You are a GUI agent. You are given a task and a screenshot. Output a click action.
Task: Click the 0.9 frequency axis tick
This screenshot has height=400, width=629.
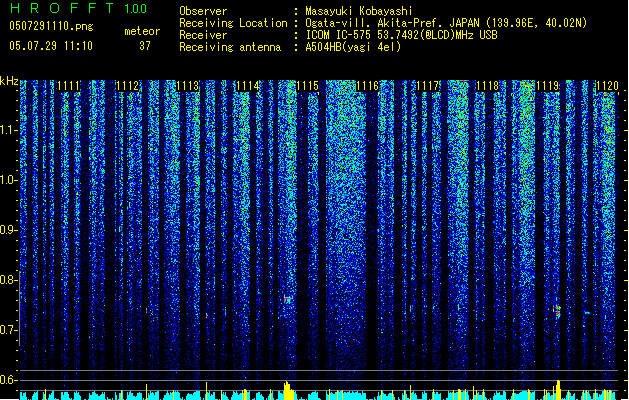pos(8,230)
